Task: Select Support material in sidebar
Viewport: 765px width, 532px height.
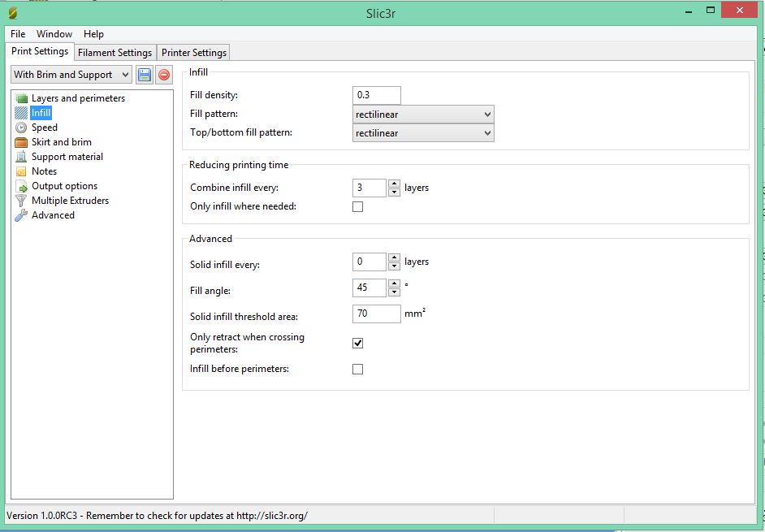Action: (x=67, y=157)
